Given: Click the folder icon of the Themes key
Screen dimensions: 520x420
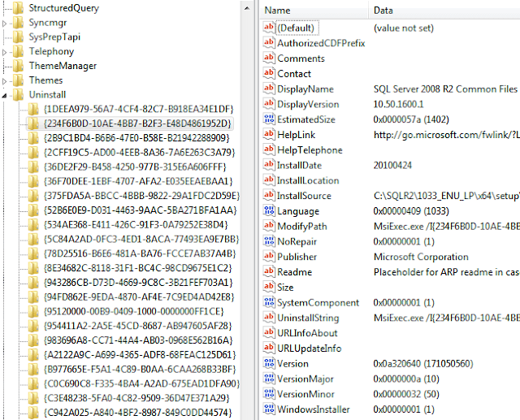Looking at the screenshot, I should (18, 80).
